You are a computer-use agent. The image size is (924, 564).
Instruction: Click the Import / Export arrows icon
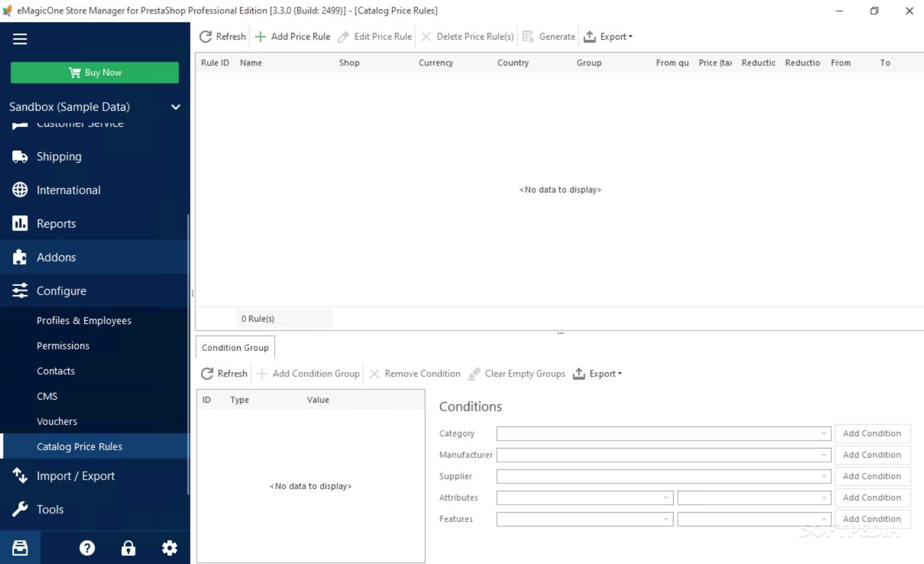(x=20, y=475)
